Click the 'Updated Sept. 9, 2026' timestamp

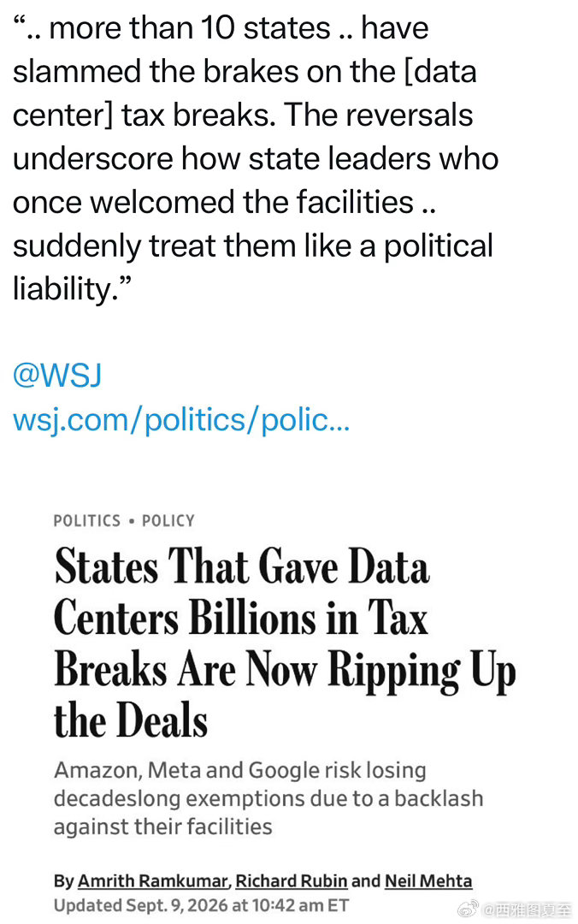pos(201,905)
